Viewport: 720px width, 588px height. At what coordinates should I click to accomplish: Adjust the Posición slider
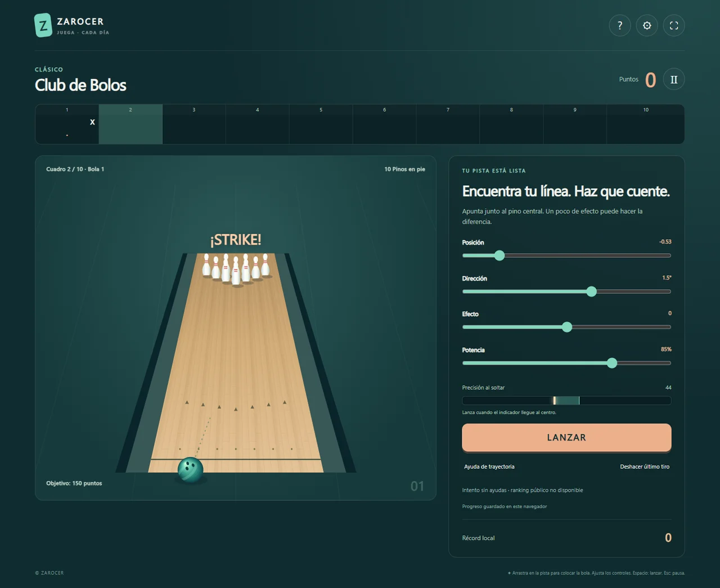pyautogui.click(x=566, y=255)
